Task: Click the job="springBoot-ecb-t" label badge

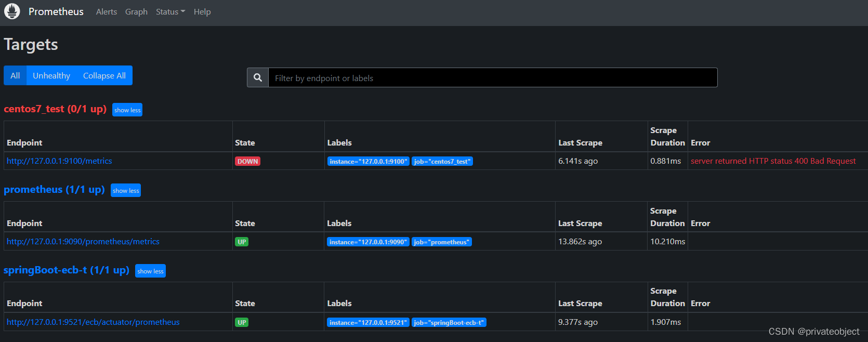Action: pyautogui.click(x=449, y=322)
